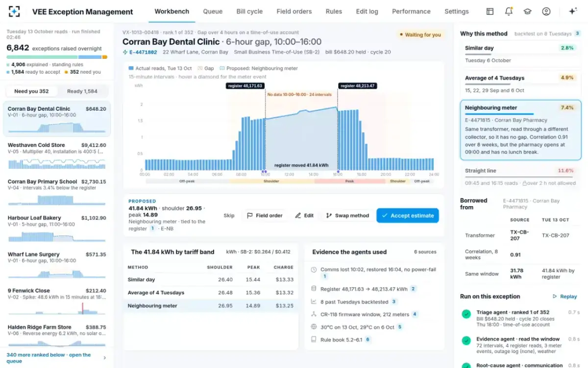The image size is (588, 368).
Task: Open the Rules tab
Action: 334,11
